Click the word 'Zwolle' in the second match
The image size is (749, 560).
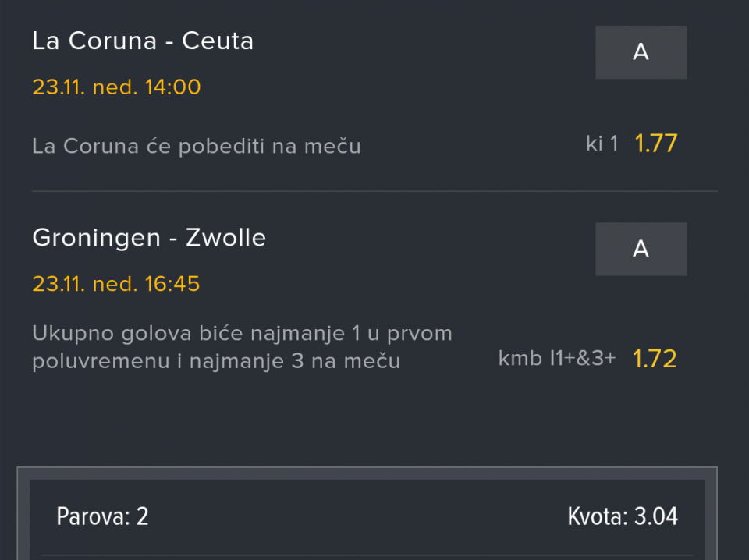click(x=225, y=238)
